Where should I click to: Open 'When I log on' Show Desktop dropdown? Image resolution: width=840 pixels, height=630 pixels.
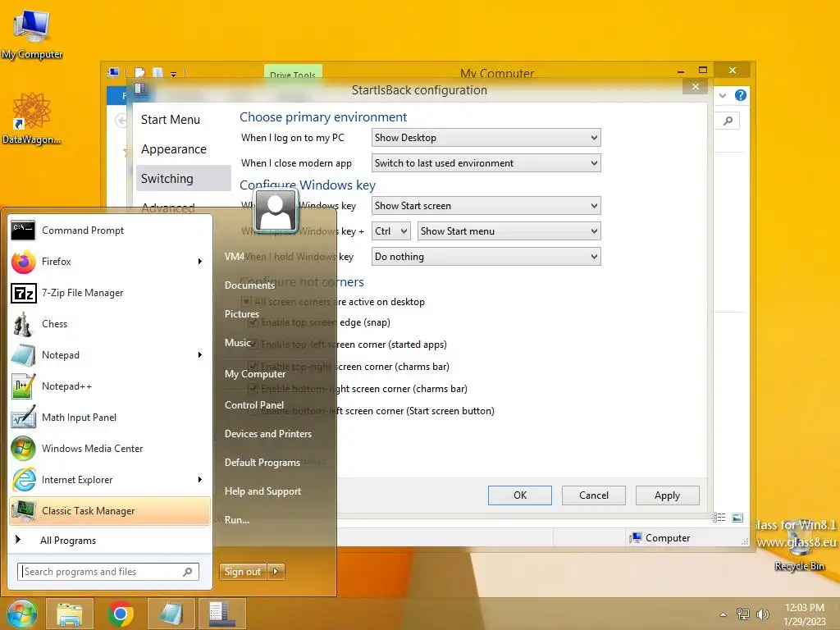point(486,138)
